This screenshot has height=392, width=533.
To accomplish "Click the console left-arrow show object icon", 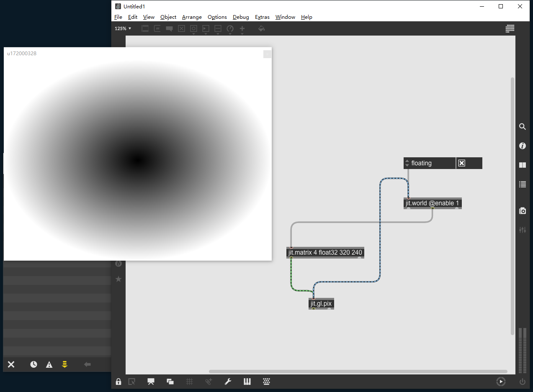I will coord(88,364).
